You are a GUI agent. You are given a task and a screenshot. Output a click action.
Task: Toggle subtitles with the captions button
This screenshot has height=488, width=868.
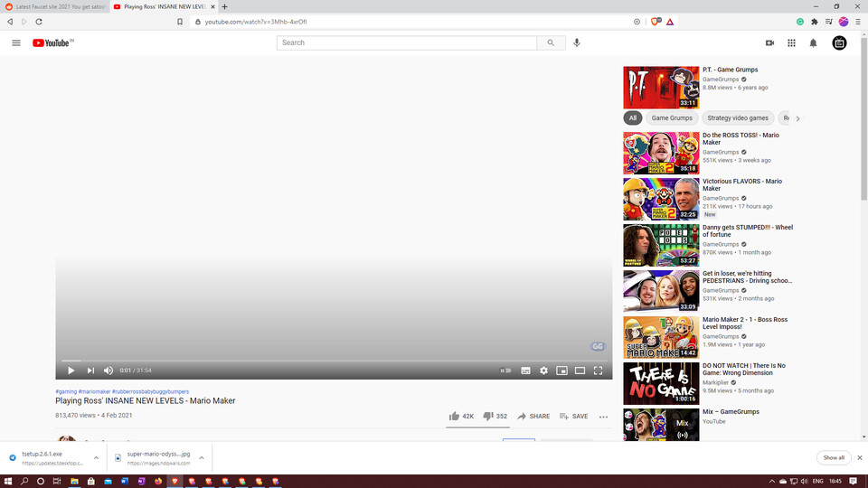525,371
